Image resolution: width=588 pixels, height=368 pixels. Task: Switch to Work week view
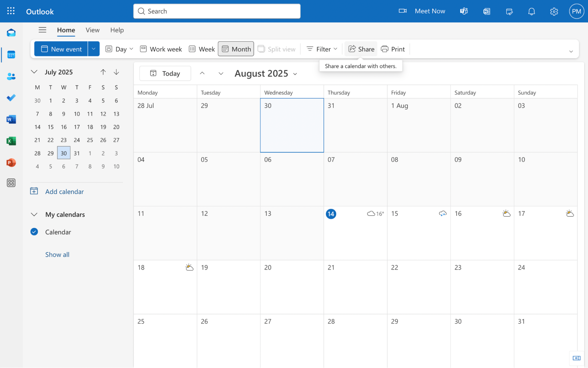click(x=161, y=49)
